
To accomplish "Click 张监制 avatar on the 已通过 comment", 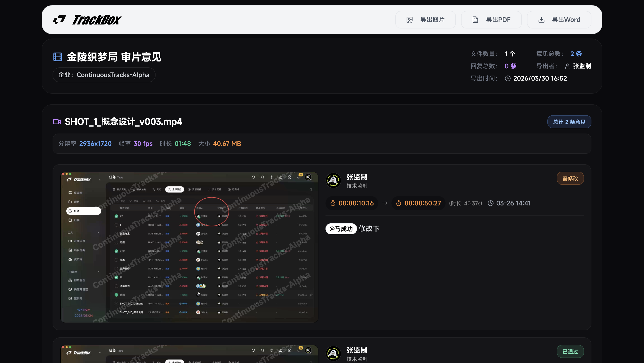I will [x=333, y=353].
